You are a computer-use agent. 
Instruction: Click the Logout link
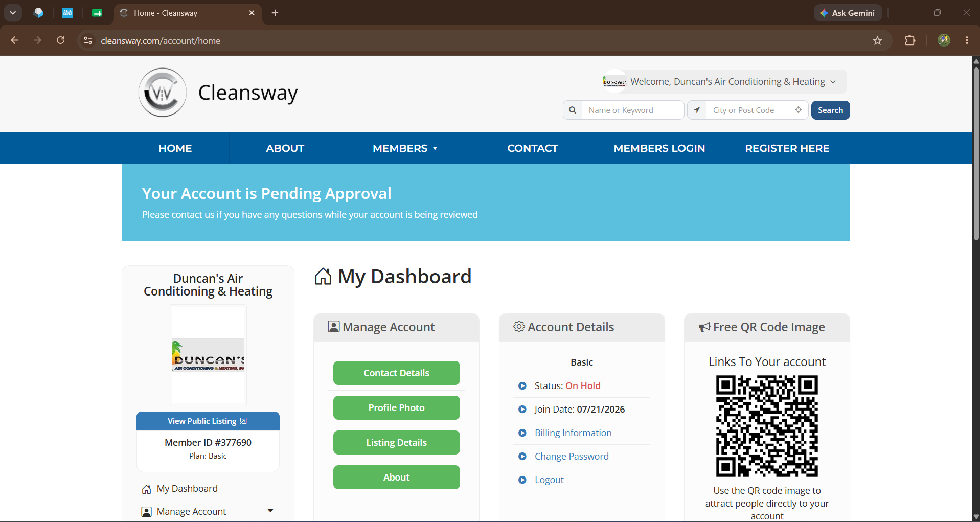[549, 480]
